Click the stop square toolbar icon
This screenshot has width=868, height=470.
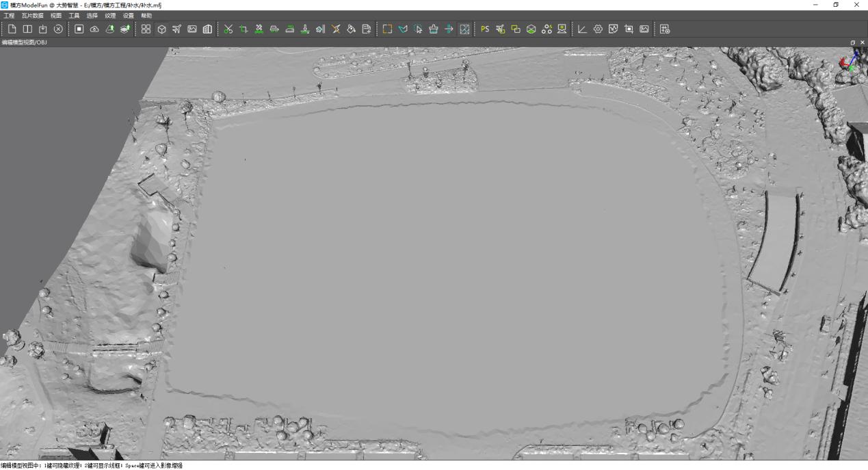[79, 29]
